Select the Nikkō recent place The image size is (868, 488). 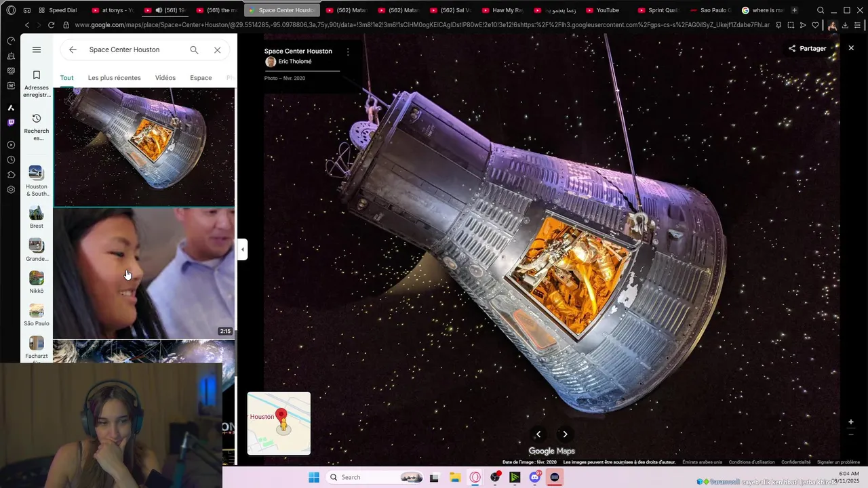point(37,282)
